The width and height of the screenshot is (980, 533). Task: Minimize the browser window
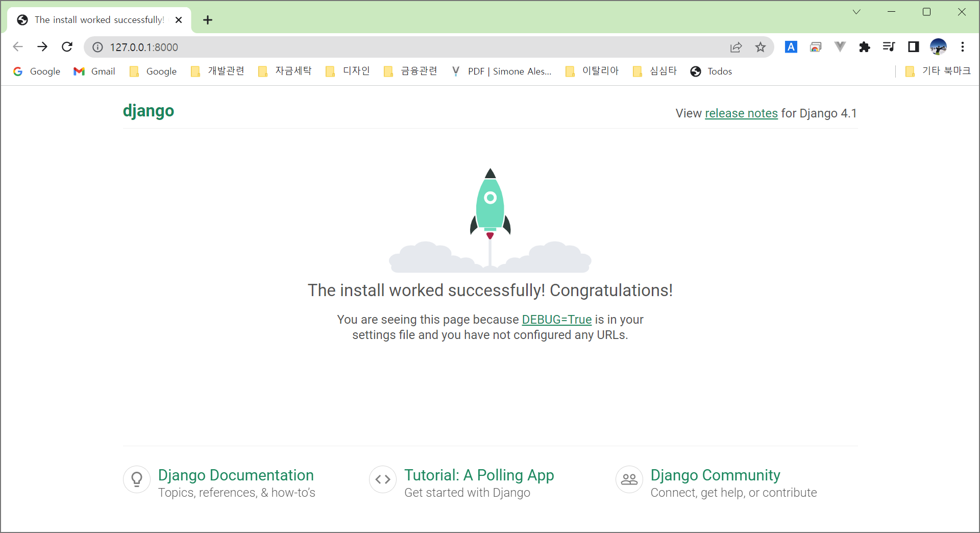point(892,12)
